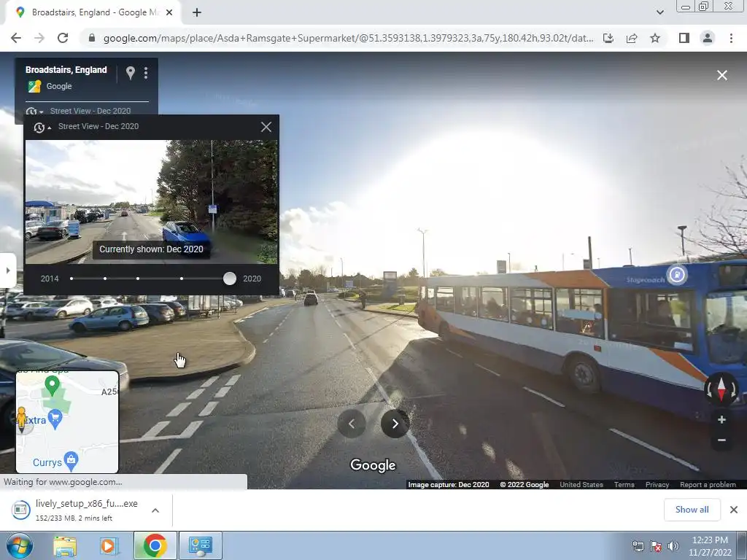
Task: Open tab search dropdown arrow
Action: (x=659, y=12)
